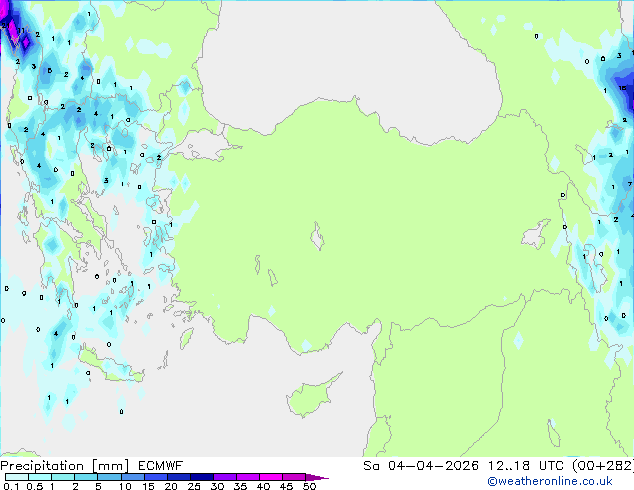The image size is (634, 490).
Task: Click the legend label '35'
Action: (x=240, y=486)
